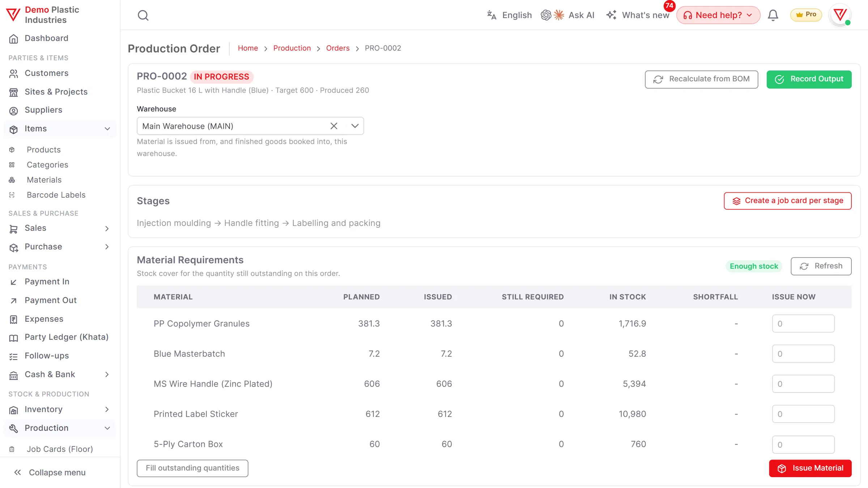Click Create a job card per stage
The height and width of the screenshot is (488, 868).
click(x=787, y=201)
